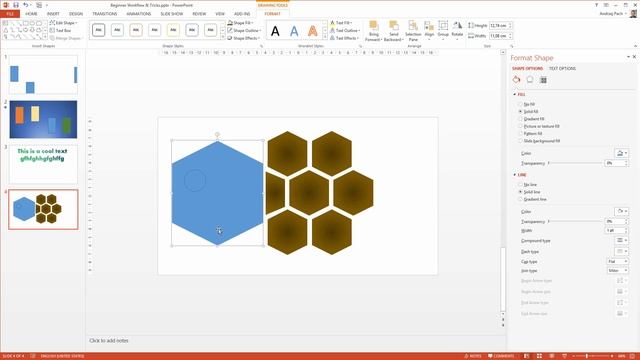
Task: Open the Align menu
Action: [x=429, y=30]
